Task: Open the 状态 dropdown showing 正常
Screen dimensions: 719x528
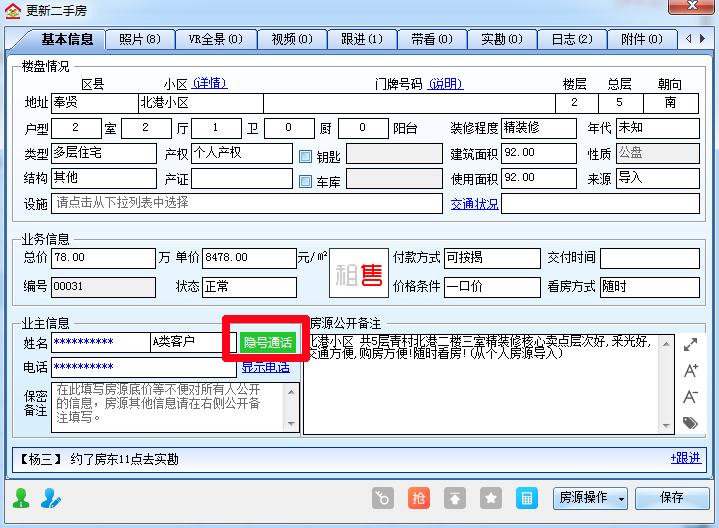Action: coord(249,287)
